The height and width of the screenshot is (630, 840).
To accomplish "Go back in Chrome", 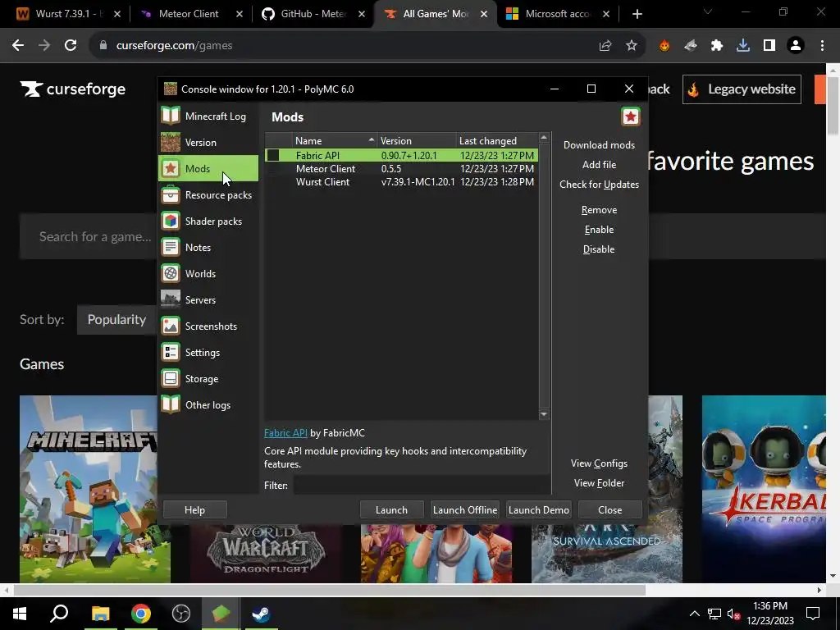I will (18, 46).
